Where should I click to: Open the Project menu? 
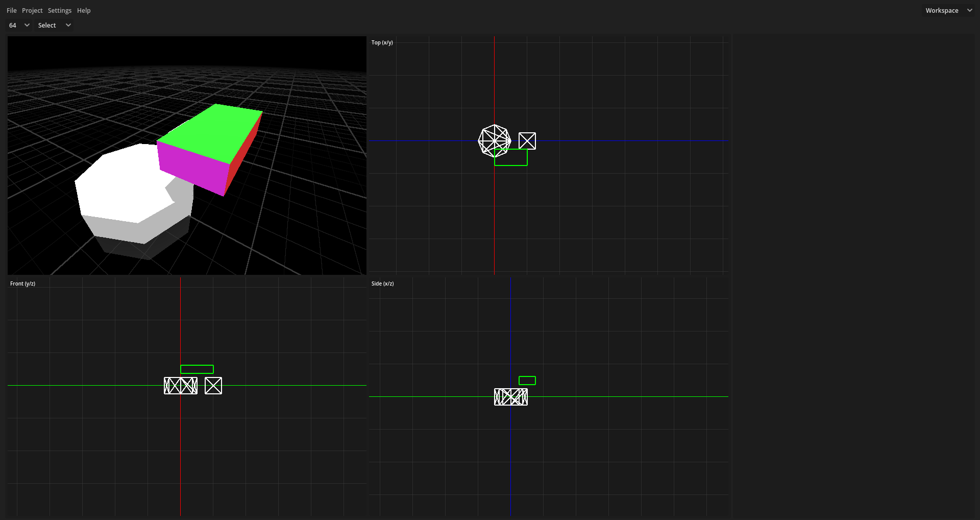click(32, 10)
